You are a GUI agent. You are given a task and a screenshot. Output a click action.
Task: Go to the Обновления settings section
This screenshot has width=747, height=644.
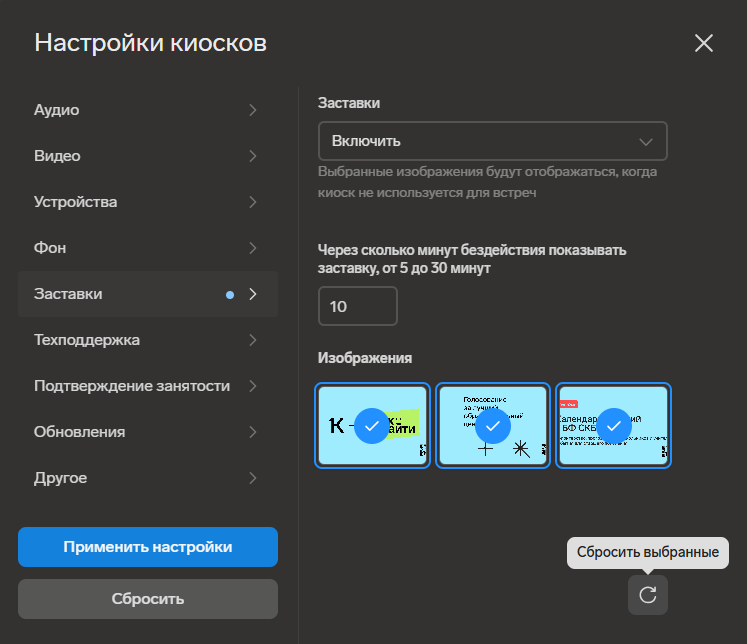80,432
